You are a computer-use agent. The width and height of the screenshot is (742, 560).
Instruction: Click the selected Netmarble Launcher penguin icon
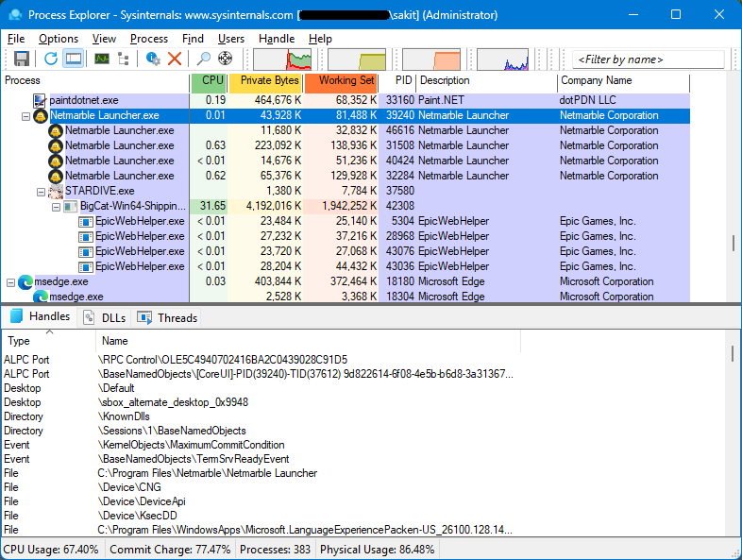pyautogui.click(x=41, y=115)
